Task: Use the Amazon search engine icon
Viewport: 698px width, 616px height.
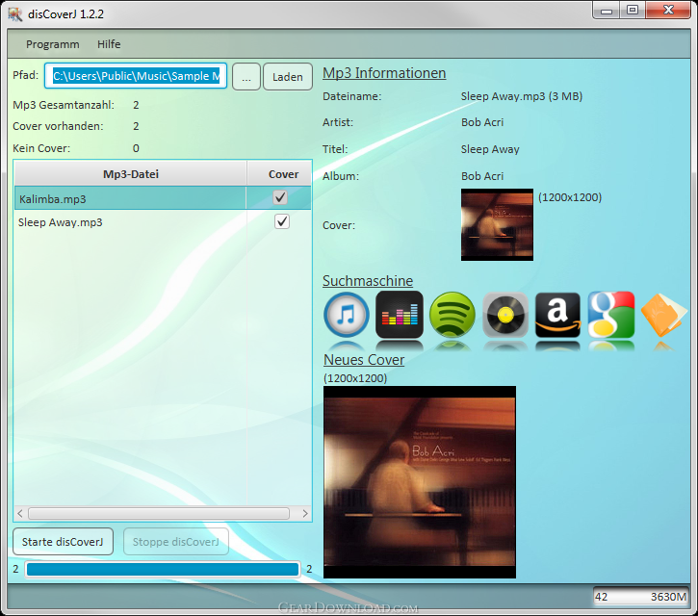Action: tap(557, 315)
